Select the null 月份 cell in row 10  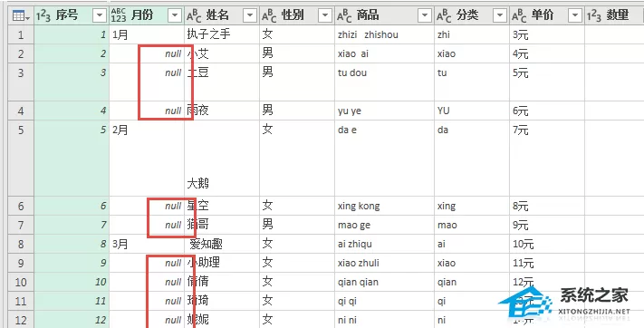click(x=147, y=282)
